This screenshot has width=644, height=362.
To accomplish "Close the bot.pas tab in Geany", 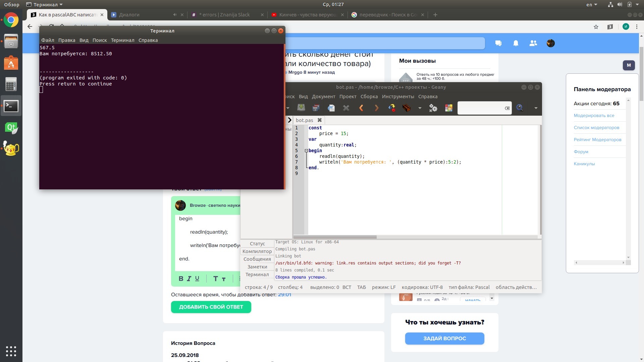I will 320,120.
